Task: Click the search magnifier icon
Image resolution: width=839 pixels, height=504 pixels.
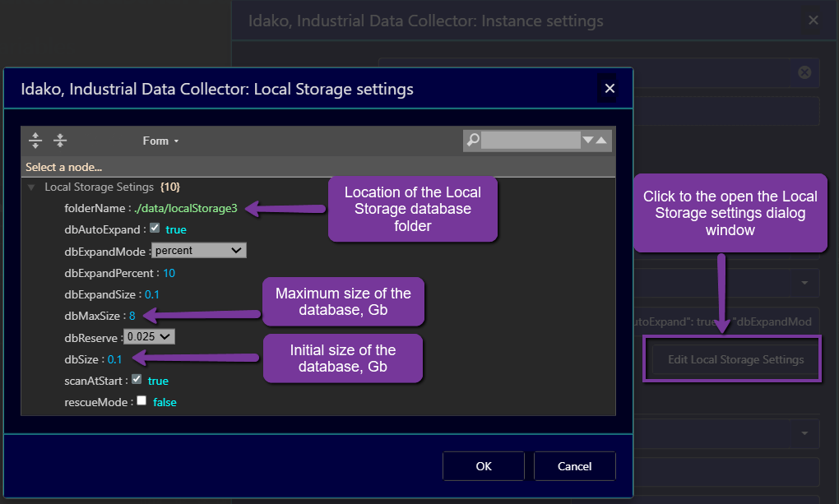Action: coord(471,140)
